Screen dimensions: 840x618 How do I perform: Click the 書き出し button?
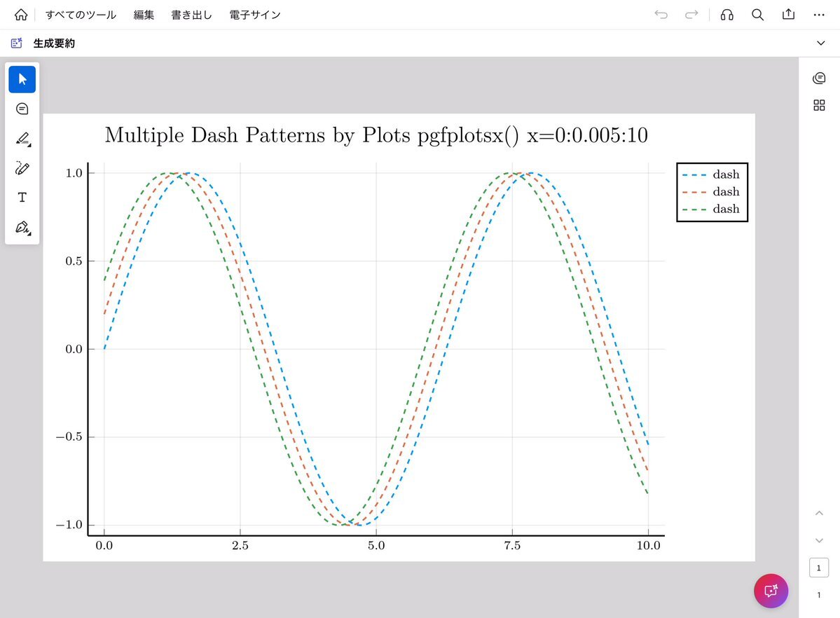pyautogui.click(x=191, y=15)
